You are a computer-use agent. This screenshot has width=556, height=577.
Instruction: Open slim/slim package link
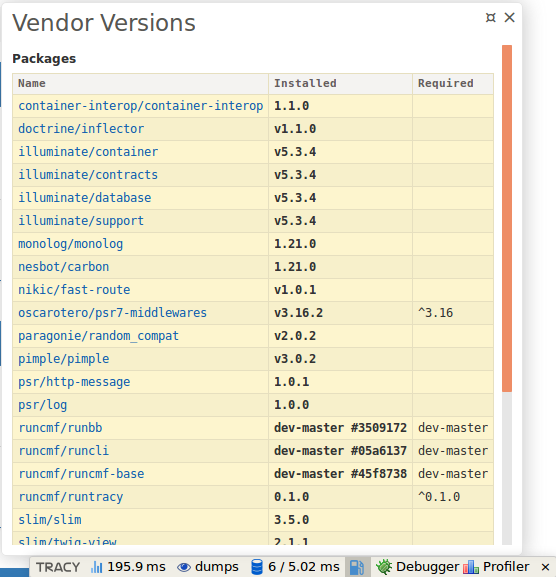coord(50,520)
